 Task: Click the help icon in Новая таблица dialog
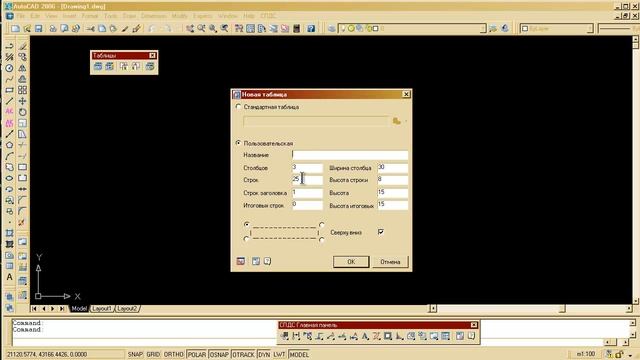[x=267, y=261]
